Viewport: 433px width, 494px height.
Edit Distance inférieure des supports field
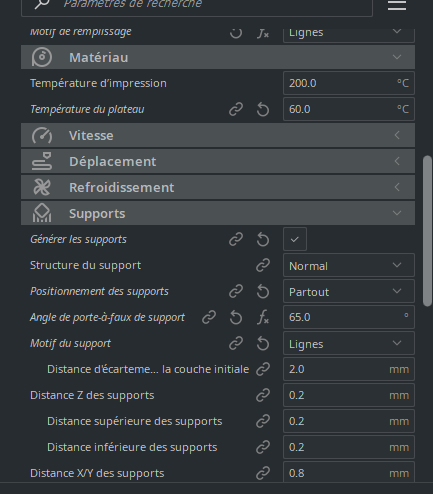349,447
